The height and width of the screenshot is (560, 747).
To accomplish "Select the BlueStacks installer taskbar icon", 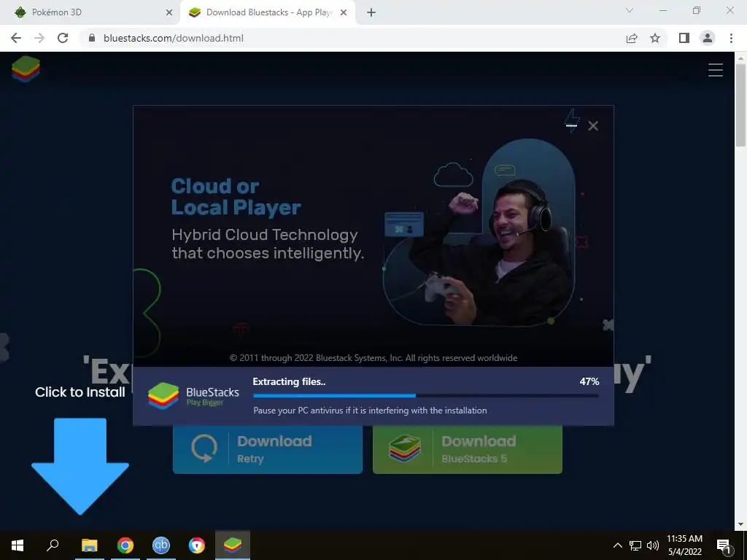I will (x=233, y=545).
